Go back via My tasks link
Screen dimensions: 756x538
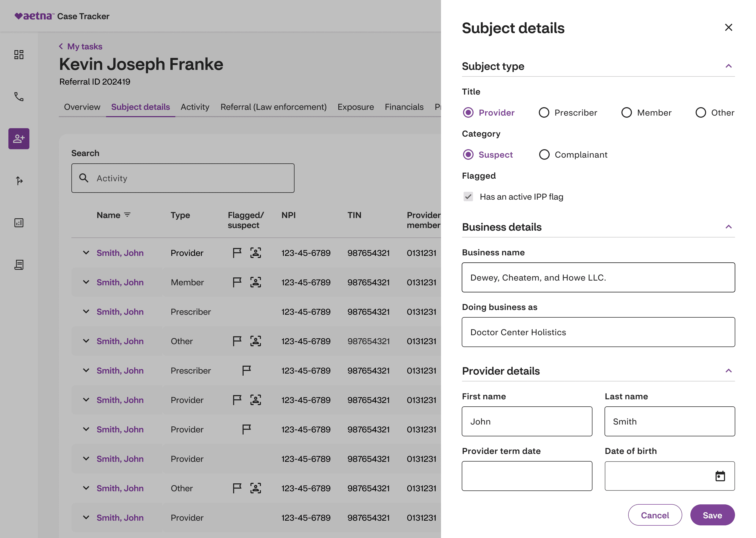point(85,46)
